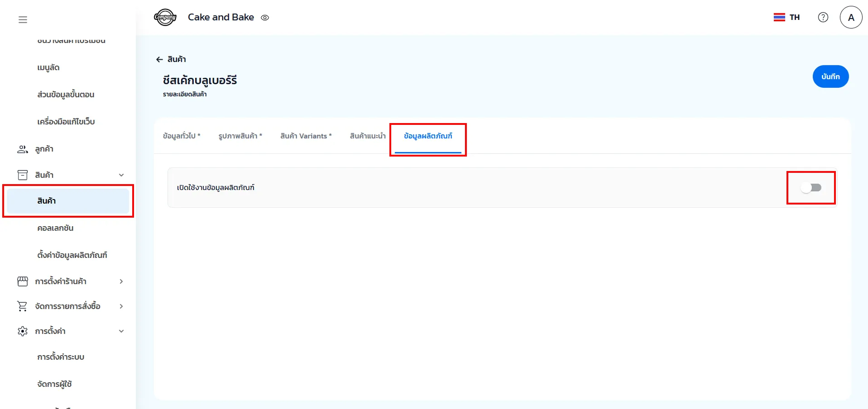868x409 pixels.
Task: Click the eye icon beside Cake and Bake
Action: coord(265,18)
